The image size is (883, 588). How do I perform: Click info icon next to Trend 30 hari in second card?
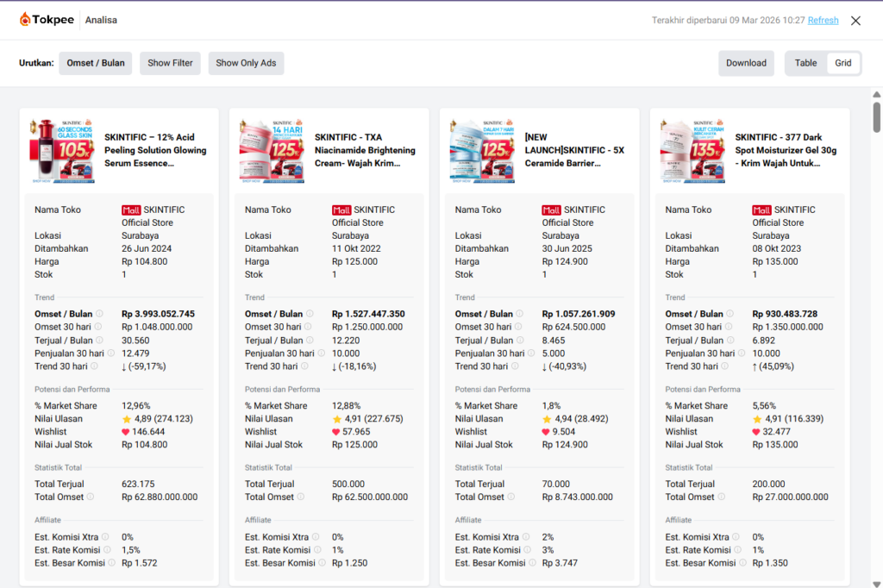(305, 366)
